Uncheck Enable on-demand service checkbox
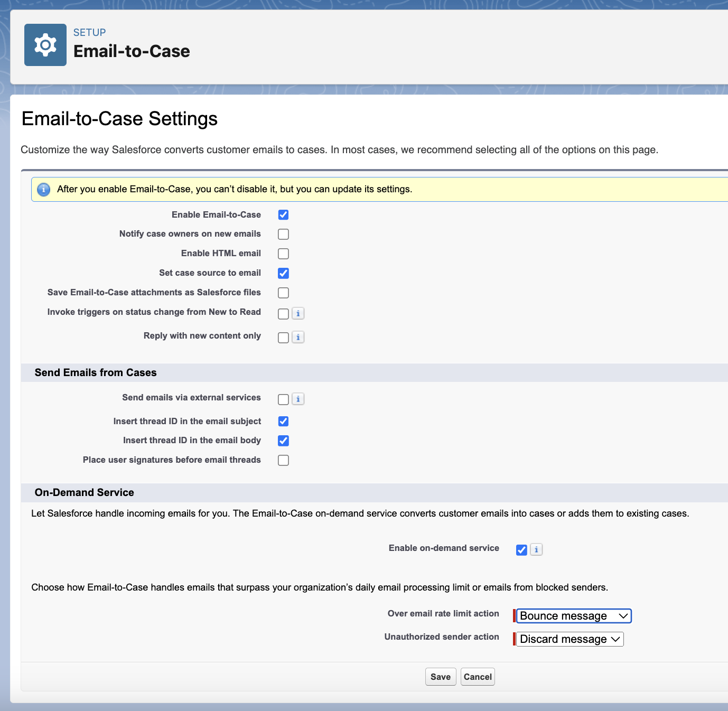This screenshot has width=728, height=711. pyautogui.click(x=521, y=550)
